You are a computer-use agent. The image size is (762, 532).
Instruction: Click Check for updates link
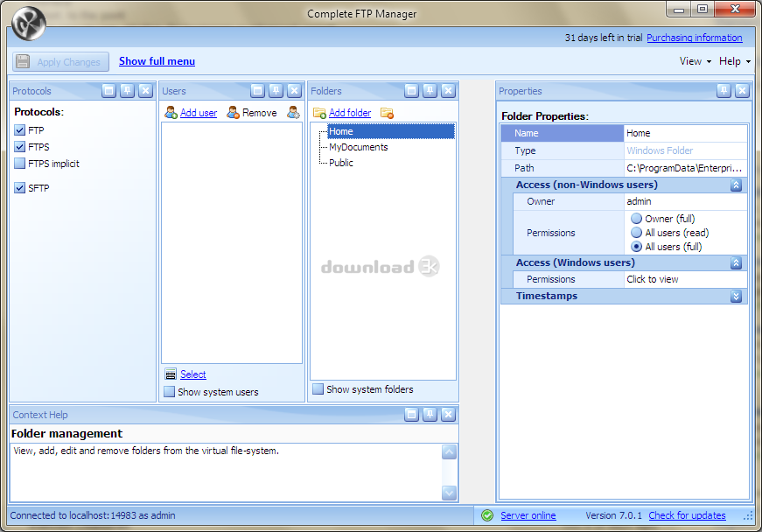[x=687, y=515]
